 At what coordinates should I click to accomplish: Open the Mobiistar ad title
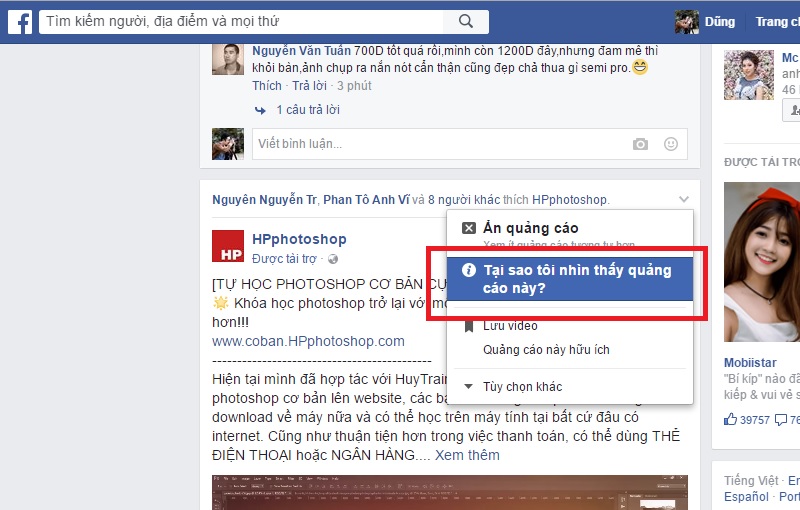coord(750,363)
